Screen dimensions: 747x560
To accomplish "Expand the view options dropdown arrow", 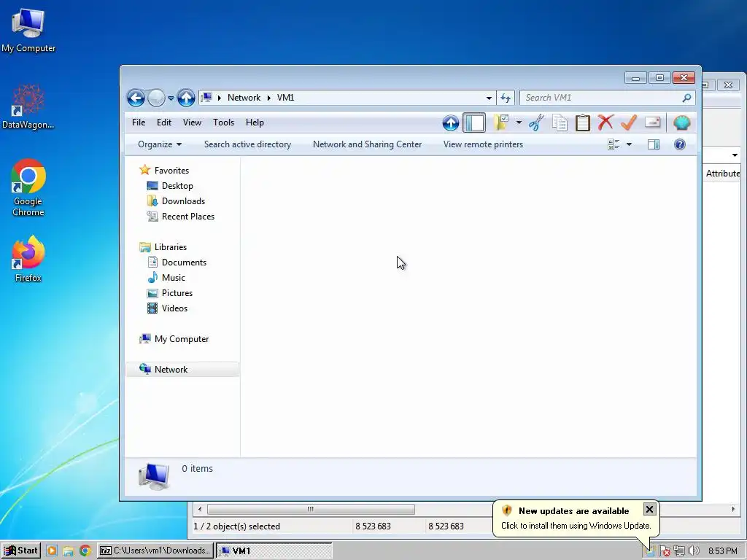I will [629, 144].
